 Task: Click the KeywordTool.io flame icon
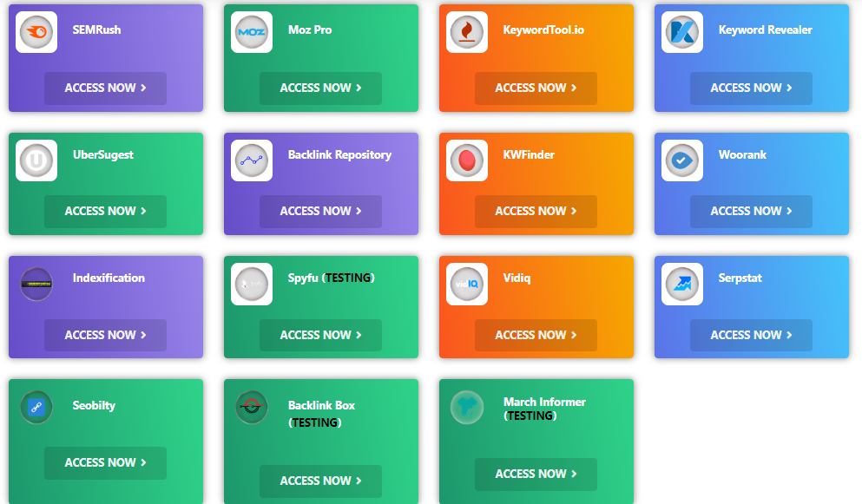[467, 32]
